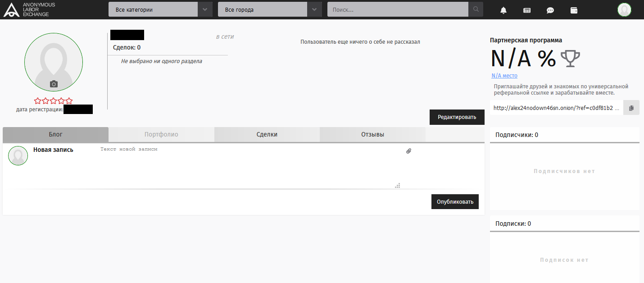Switch to the "Отзывы" tab
This screenshot has width=644, height=283.
[372, 134]
